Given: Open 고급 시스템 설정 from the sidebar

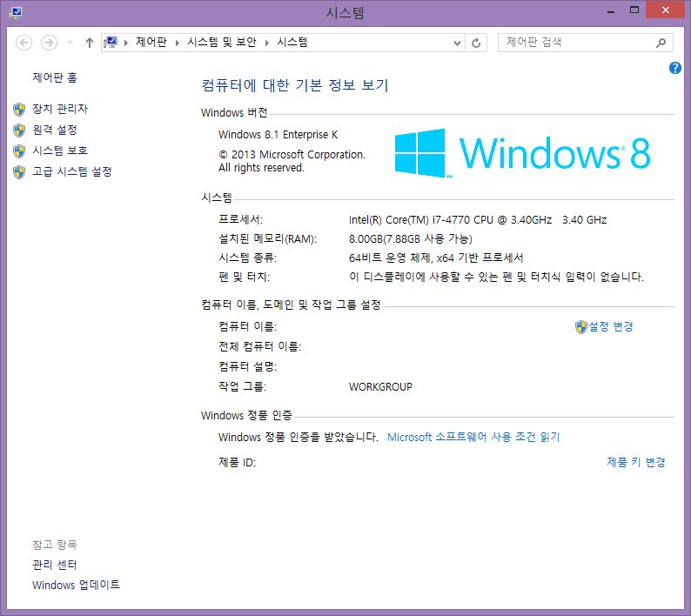Looking at the screenshot, I should (72, 171).
